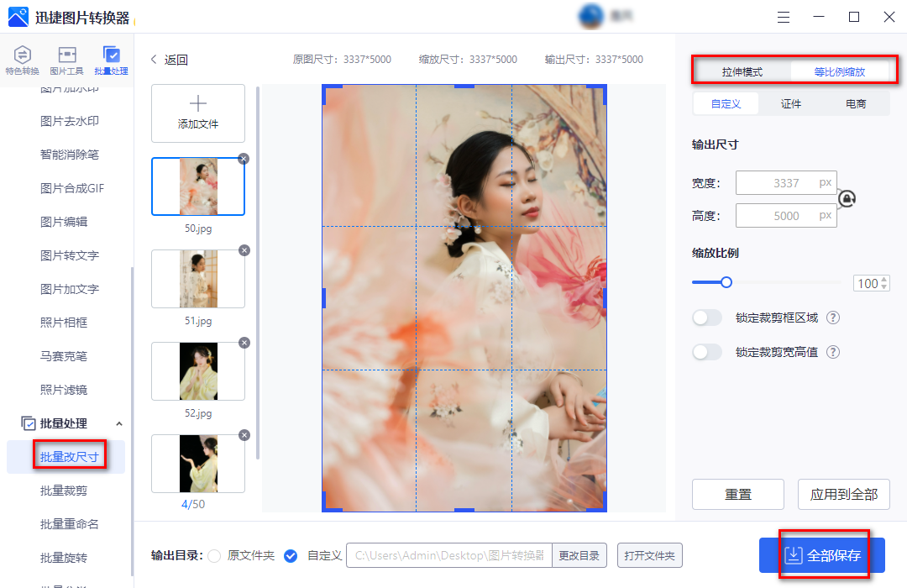
Task: Open 图片合成GIF in sidebar
Action: click(x=72, y=188)
